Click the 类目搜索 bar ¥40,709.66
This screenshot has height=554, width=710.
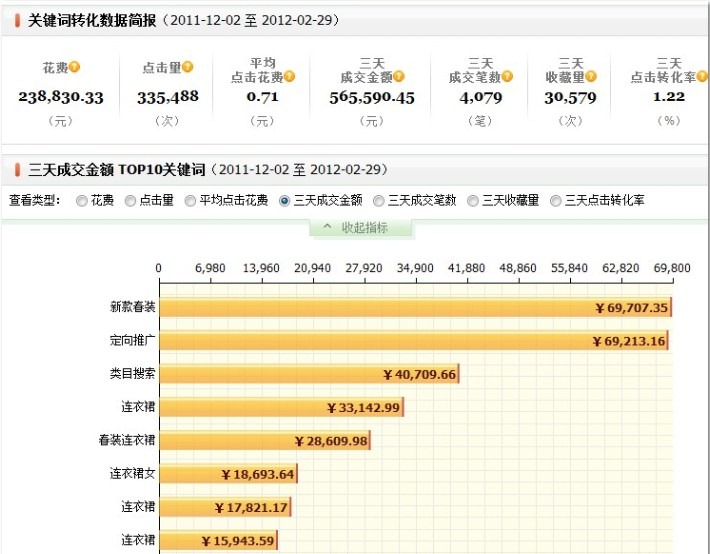pyautogui.click(x=309, y=374)
